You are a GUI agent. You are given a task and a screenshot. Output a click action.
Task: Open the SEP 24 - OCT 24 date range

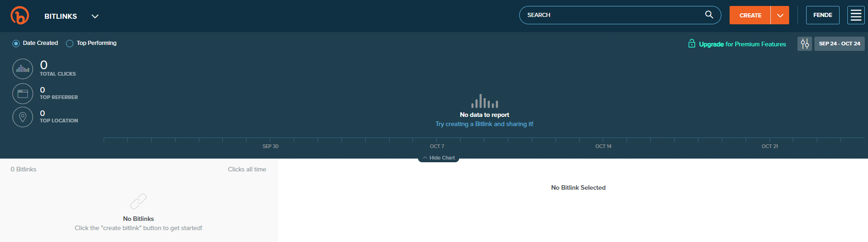(x=840, y=44)
